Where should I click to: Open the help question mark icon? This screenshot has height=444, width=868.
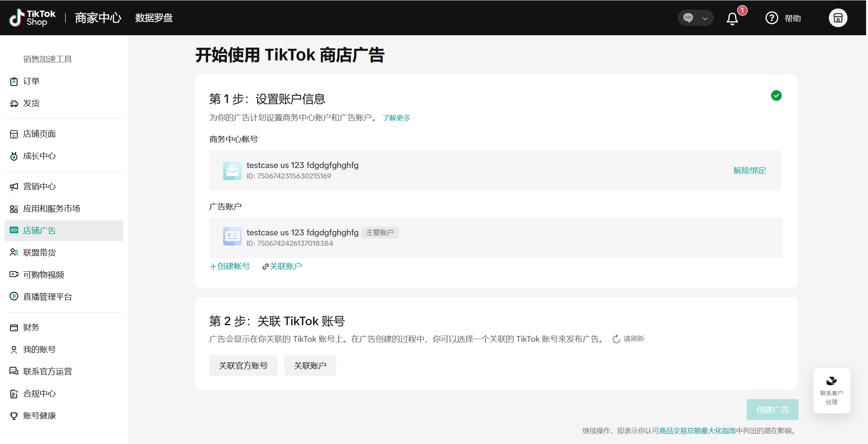772,18
